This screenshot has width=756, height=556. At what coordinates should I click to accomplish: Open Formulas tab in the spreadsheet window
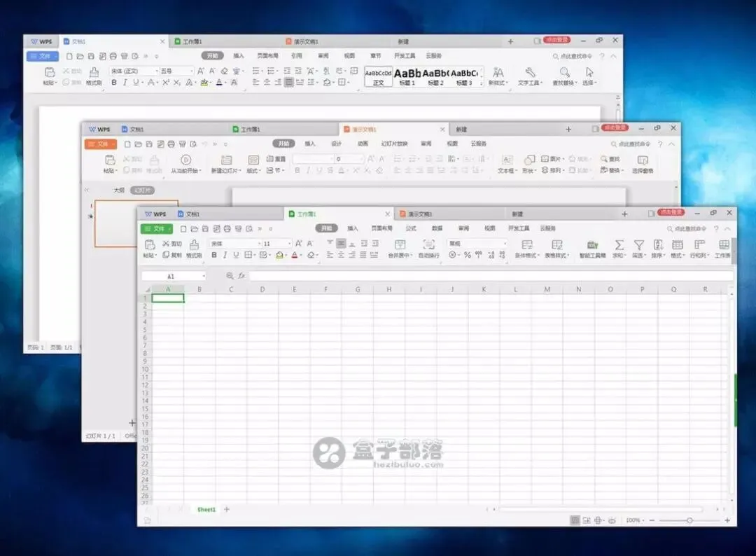click(411, 228)
